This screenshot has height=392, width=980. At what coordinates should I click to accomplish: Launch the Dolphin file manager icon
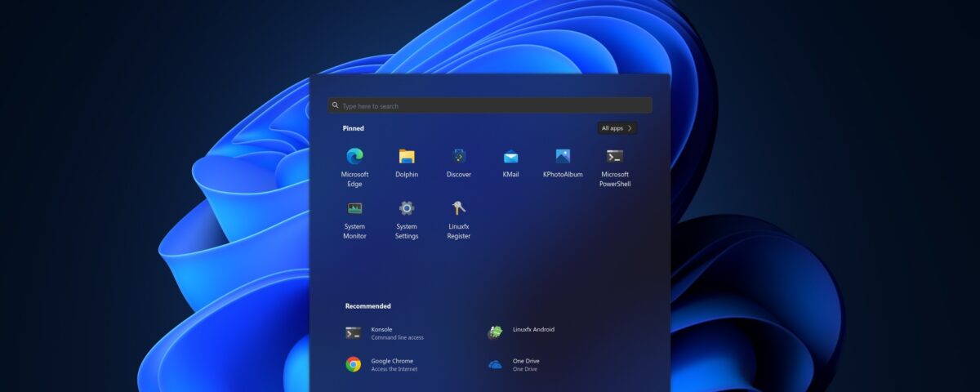pyautogui.click(x=407, y=156)
